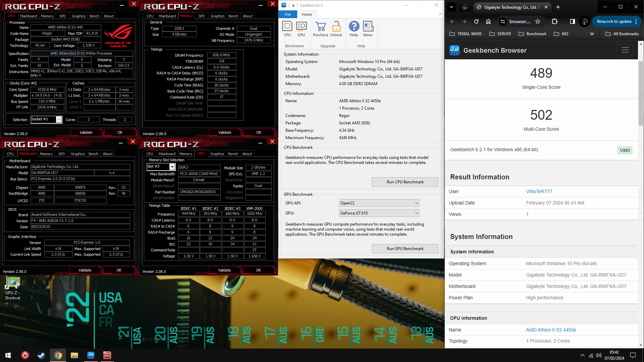
Task: Expand Socket #1 selection dropdown
Action: (59, 119)
